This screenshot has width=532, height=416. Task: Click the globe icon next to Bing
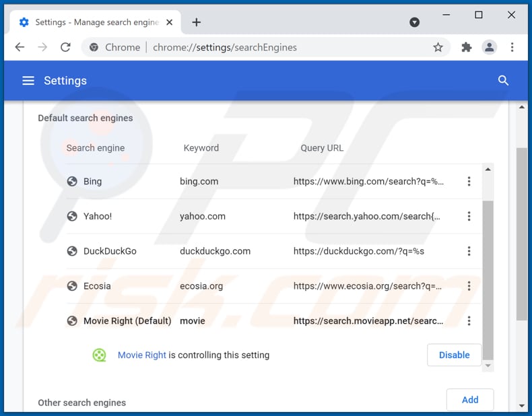pyautogui.click(x=72, y=181)
